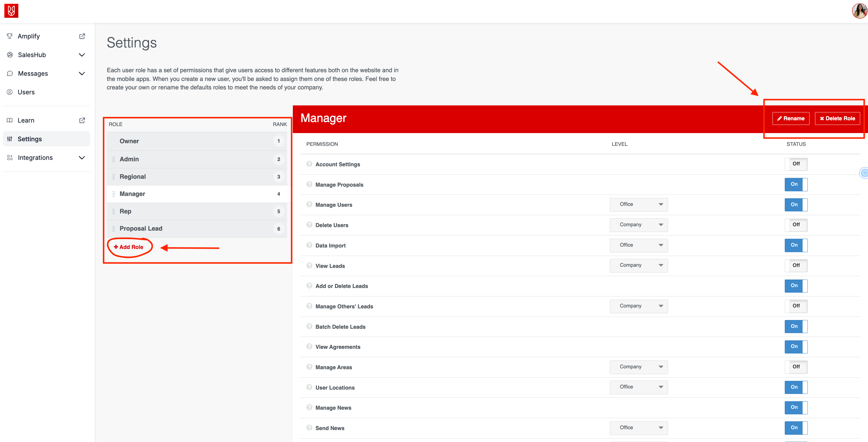
Task: Toggle Data Import permission status
Action: [796, 245]
